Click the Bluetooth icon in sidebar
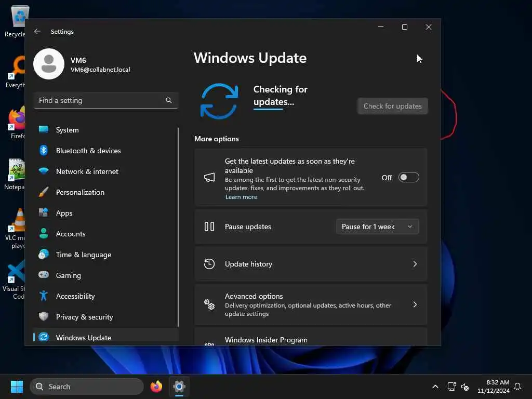Image resolution: width=532 pixels, height=399 pixels. click(44, 150)
